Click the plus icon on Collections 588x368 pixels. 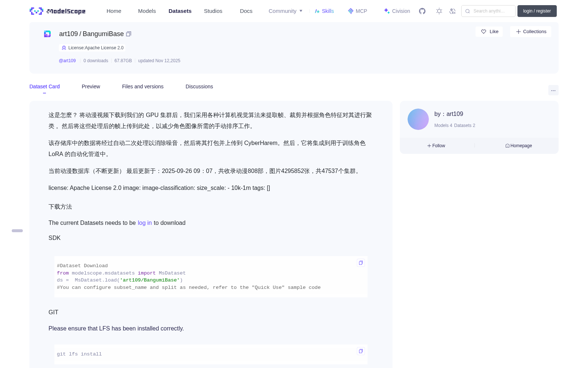click(x=519, y=32)
